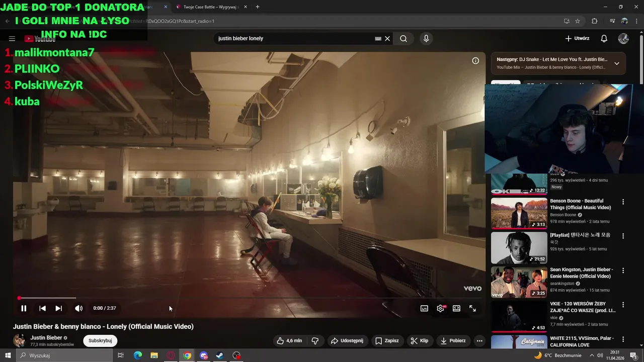Seek in the video progress bar

[x=249, y=298]
